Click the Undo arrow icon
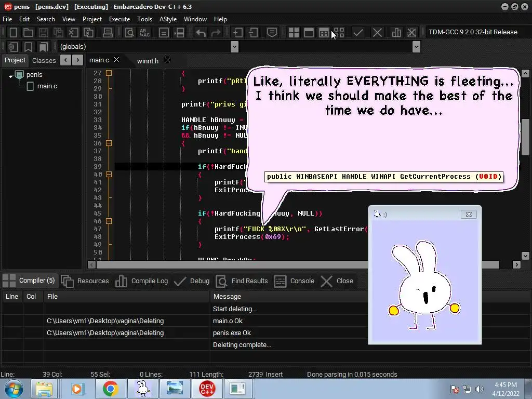 pyautogui.click(x=201, y=32)
